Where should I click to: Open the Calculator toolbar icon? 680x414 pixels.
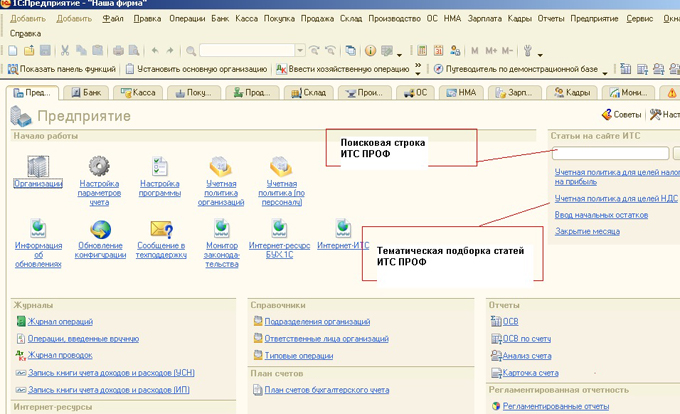pyautogui.click(x=422, y=51)
